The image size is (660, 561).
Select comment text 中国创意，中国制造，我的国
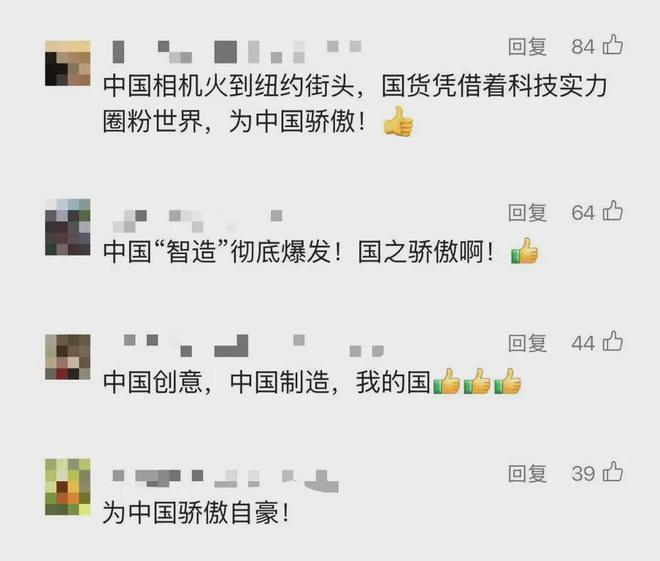(267, 382)
